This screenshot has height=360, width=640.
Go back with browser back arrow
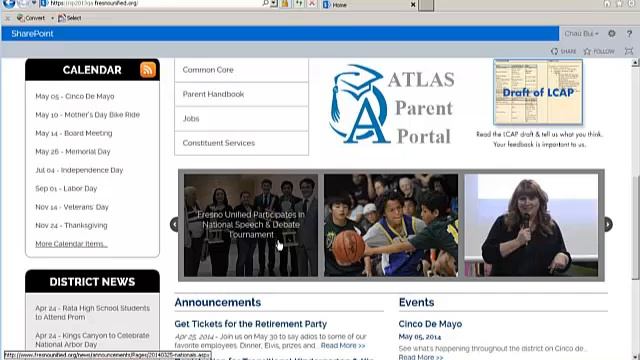(x=9, y=3)
